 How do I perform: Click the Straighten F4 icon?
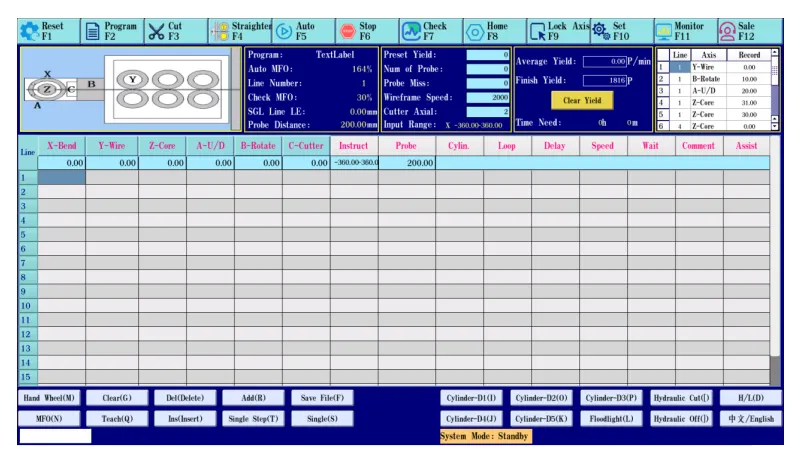pyautogui.click(x=220, y=32)
